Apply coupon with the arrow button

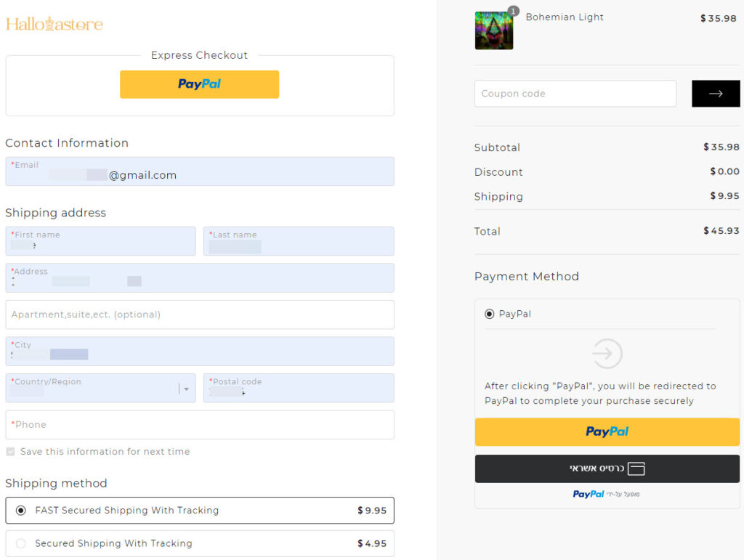pyautogui.click(x=716, y=94)
